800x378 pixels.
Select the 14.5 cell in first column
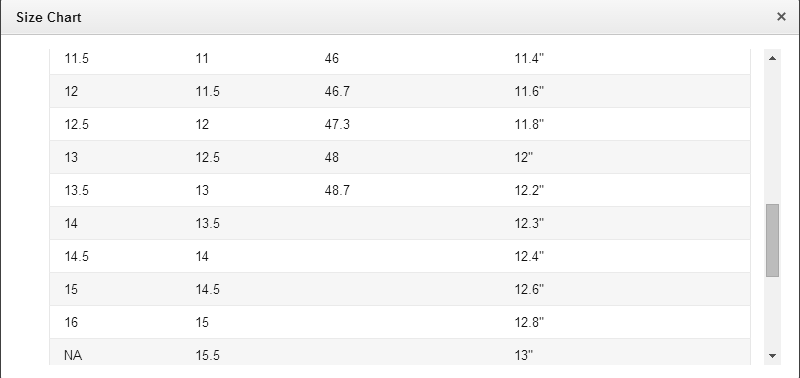click(77, 256)
